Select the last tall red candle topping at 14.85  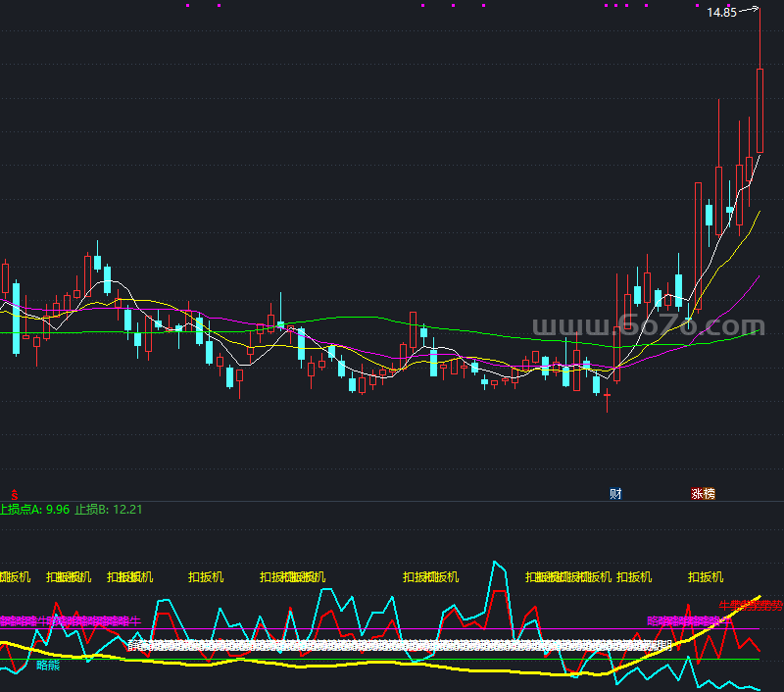tap(760, 111)
